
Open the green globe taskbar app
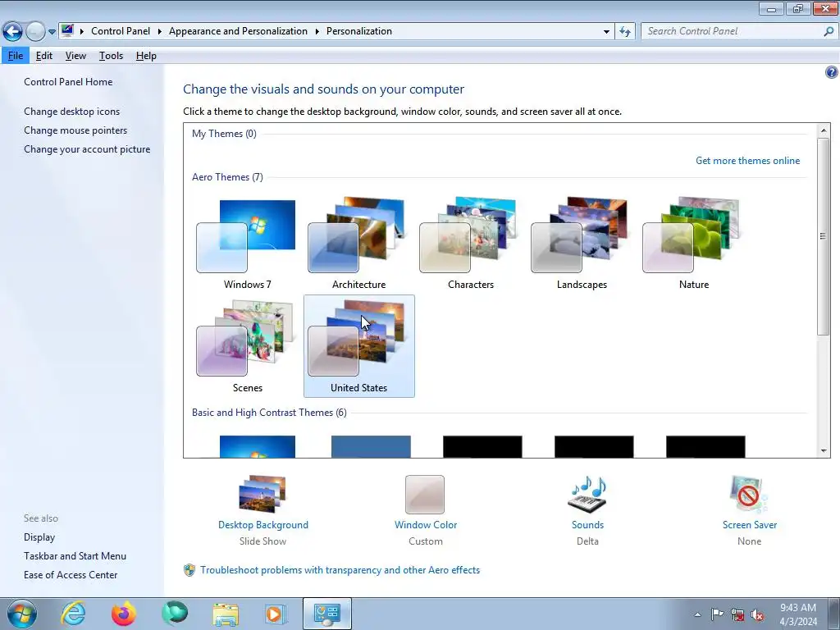175,614
